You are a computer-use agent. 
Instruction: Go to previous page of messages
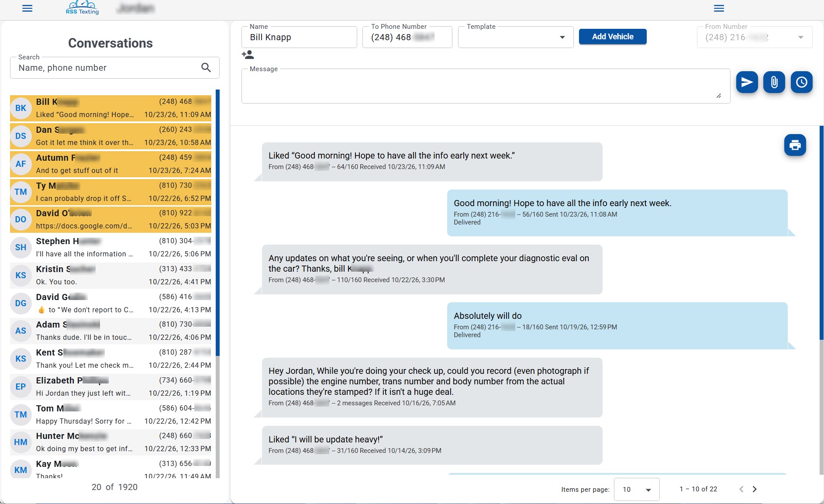[741, 489]
